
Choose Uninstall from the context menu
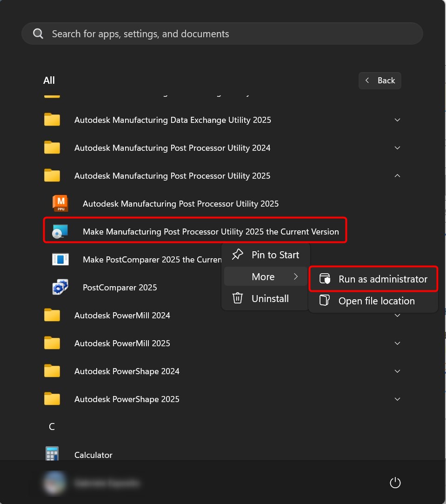click(270, 298)
